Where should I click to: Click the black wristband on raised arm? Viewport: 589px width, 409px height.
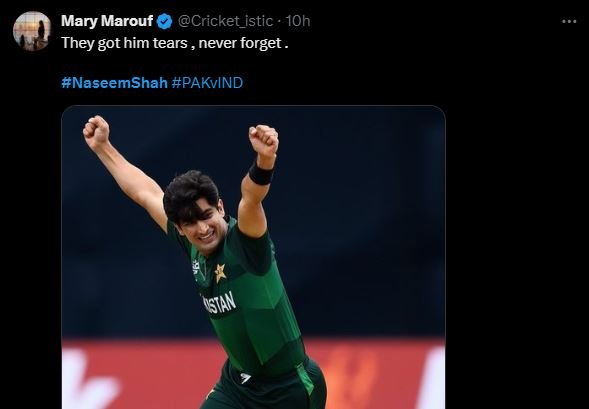point(261,174)
